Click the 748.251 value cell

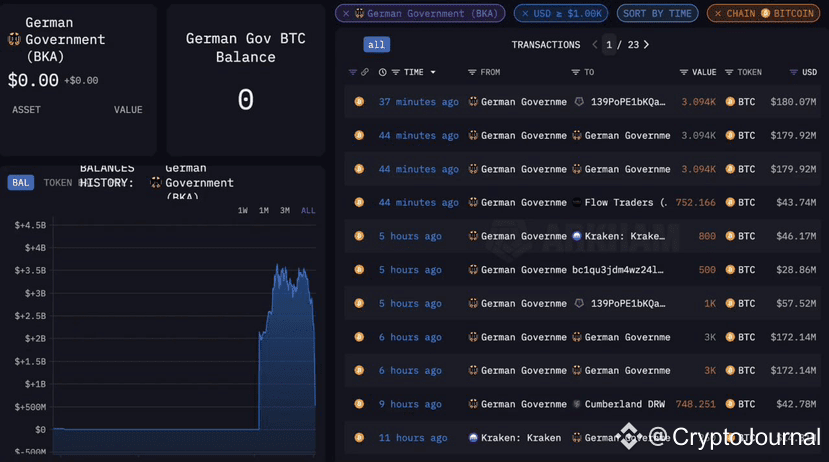tap(695, 404)
